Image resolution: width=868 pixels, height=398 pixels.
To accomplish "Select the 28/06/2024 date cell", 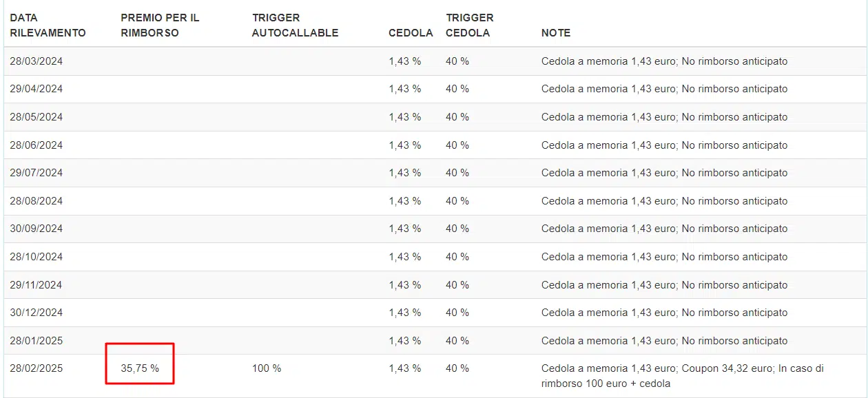I will point(36,145).
